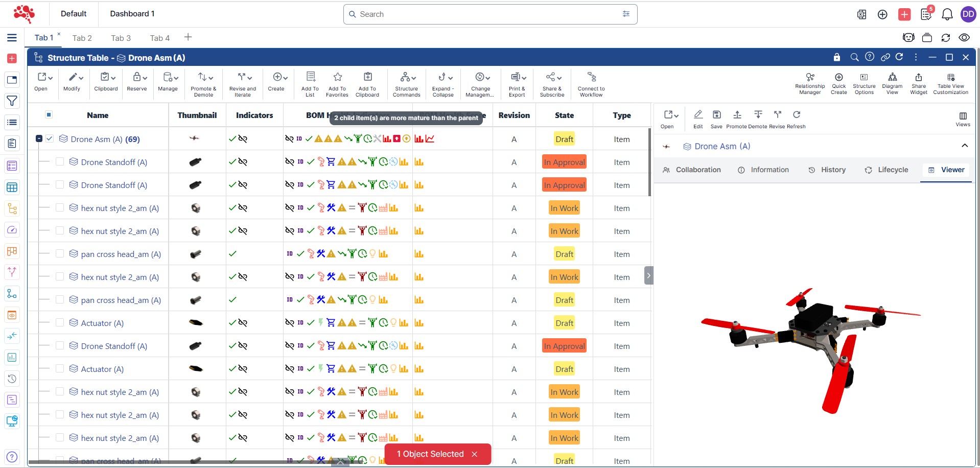
Task: Click the Quick Create icon
Action: click(838, 78)
